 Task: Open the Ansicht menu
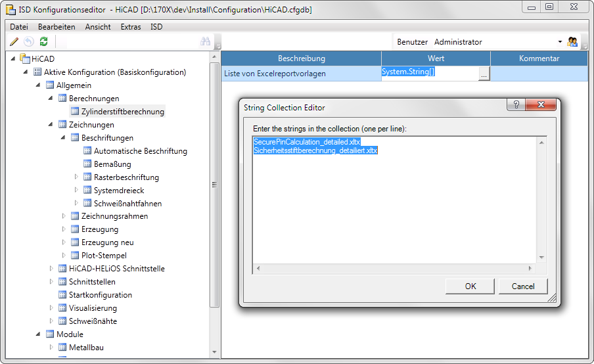[98, 27]
